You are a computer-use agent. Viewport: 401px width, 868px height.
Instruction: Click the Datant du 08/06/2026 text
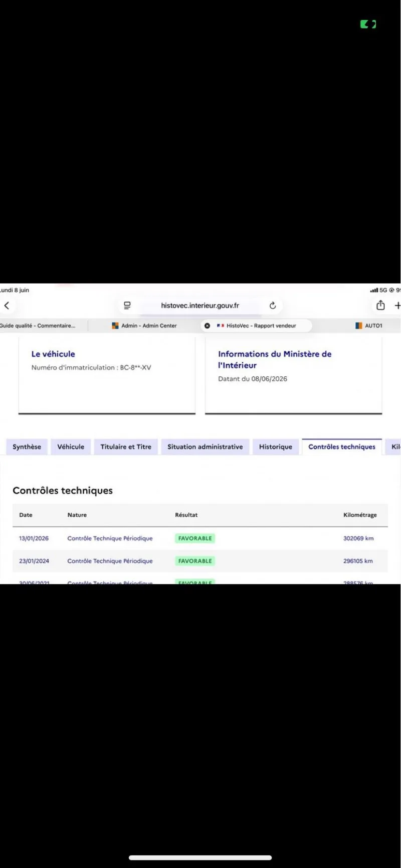253,379
